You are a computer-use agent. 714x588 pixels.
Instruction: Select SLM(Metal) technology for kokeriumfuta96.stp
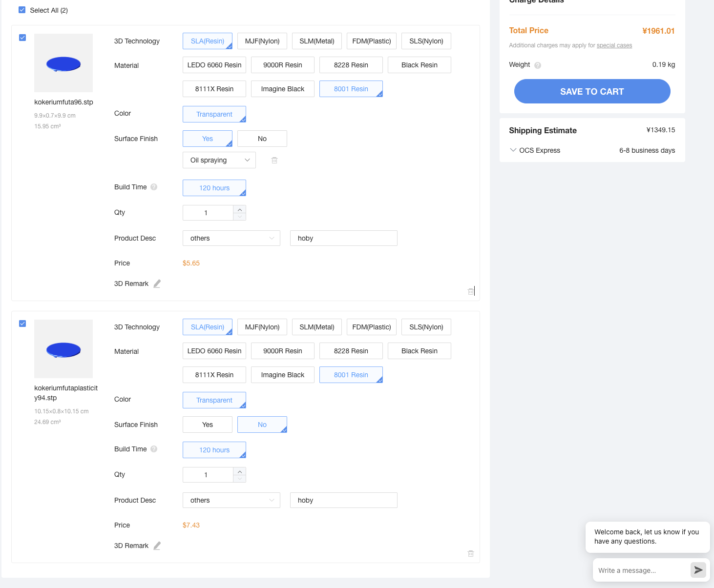(317, 41)
